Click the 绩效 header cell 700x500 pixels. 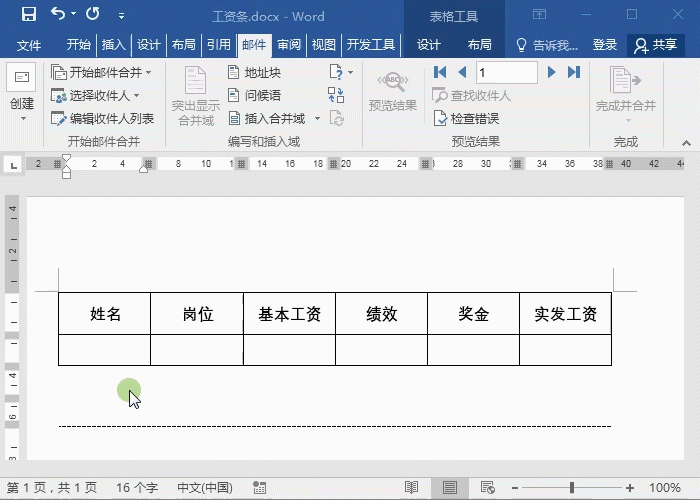pyautogui.click(x=382, y=313)
